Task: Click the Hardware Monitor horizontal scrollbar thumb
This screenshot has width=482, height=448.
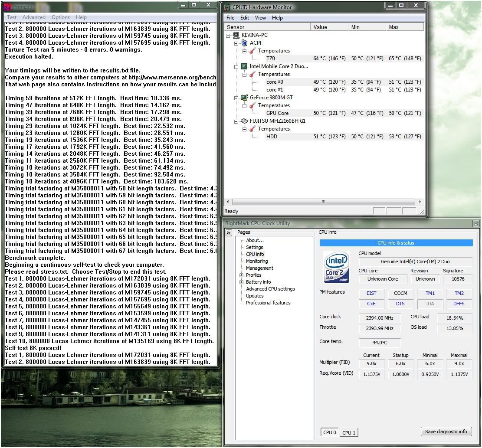Action: tap(323, 202)
